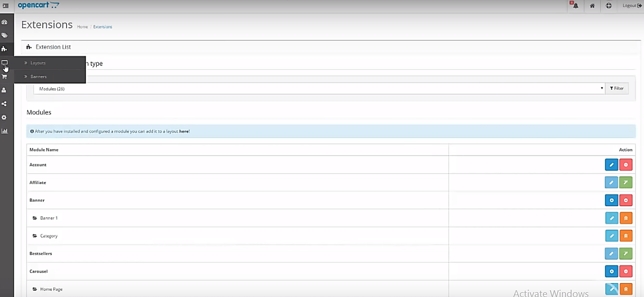Viewport: 644px width, 297px height.
Task: Open the Customers user sidebar icon
Action: click(4, 90)
